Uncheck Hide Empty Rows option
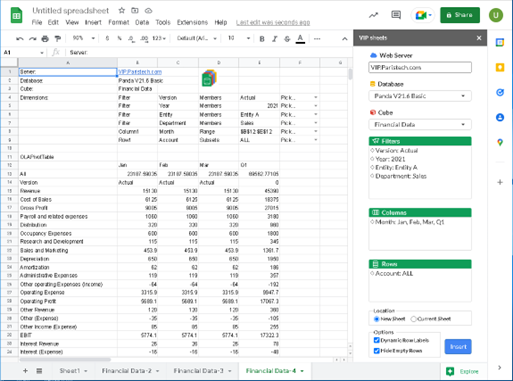 [377, 351]
